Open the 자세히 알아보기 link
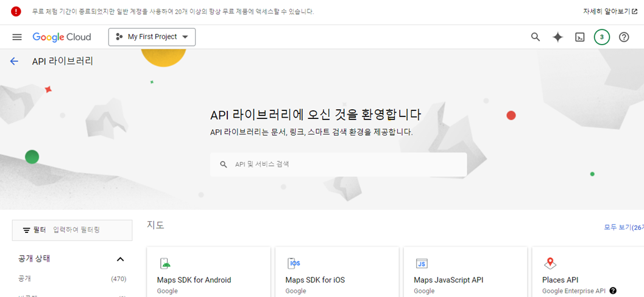644x297 pixels. point(610,12)
